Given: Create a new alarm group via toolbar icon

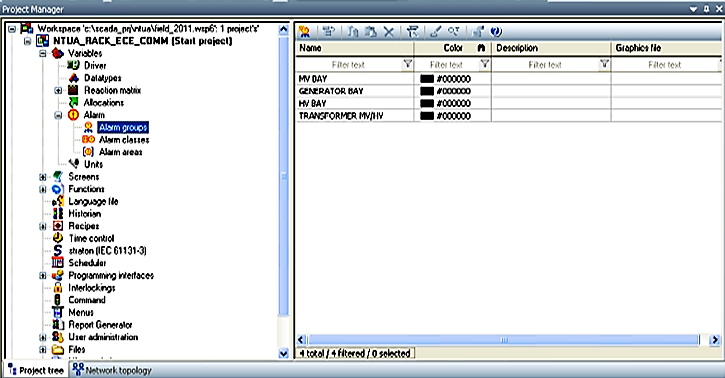Looking at the screenshot, I should 304,31.
